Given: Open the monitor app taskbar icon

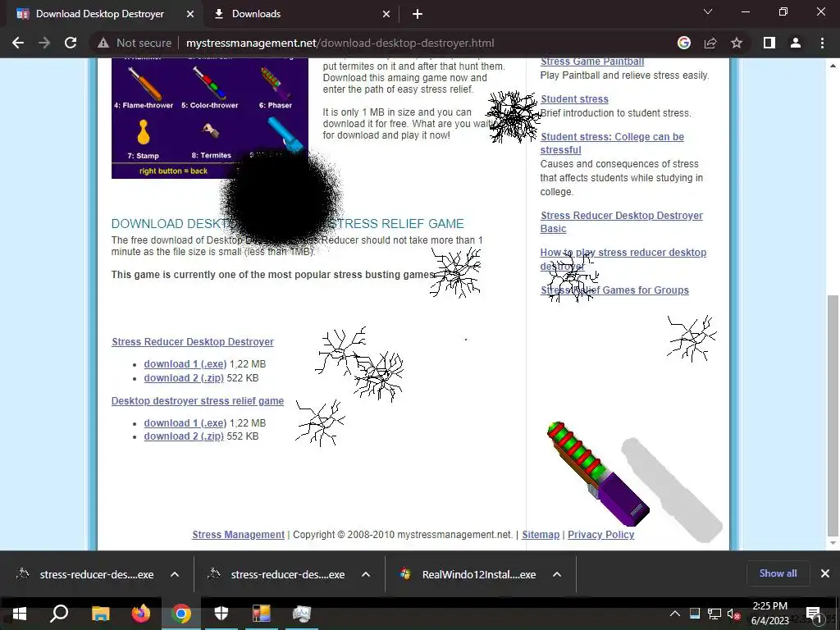Looking at the screenshot, I should tap(302, 614).
